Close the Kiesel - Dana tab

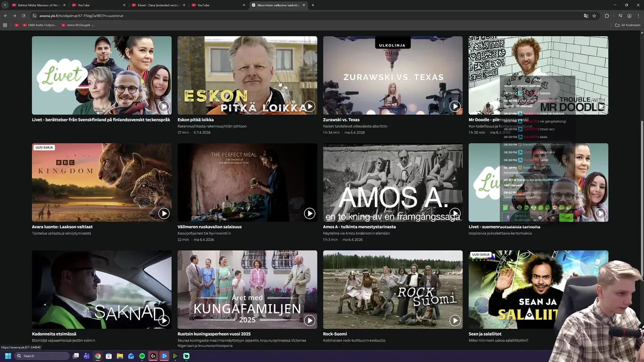point(184,5)
